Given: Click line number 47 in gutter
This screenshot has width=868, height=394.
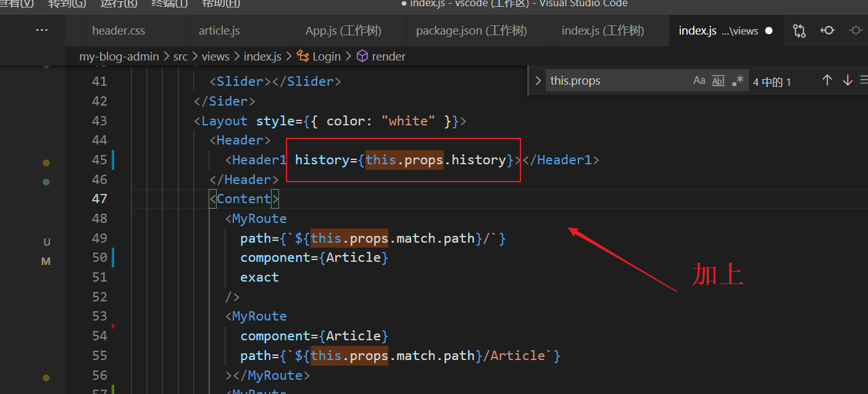Looking at the screenshot, I should click(99, 199).
